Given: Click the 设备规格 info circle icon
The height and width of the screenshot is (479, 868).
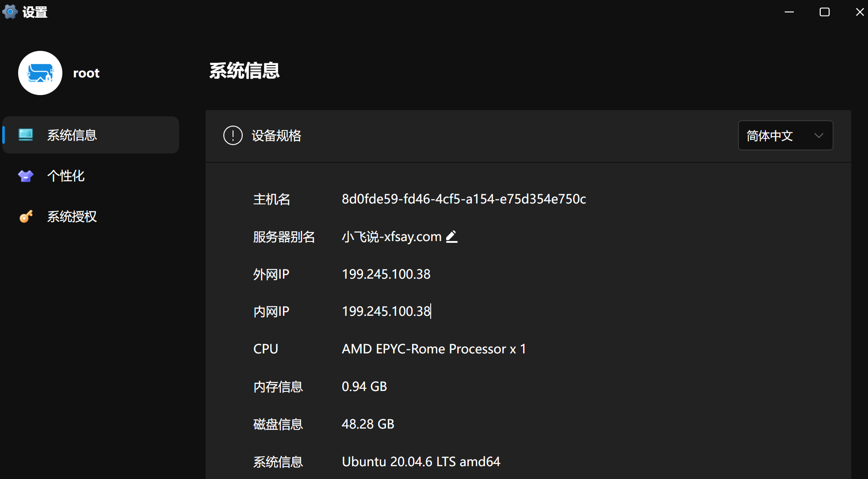Looking at the screenshot, I should tap(233, 135).
